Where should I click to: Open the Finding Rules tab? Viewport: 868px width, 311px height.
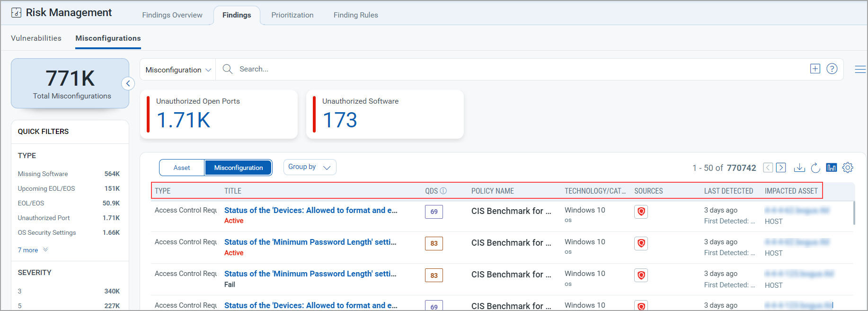click(356, 15)
